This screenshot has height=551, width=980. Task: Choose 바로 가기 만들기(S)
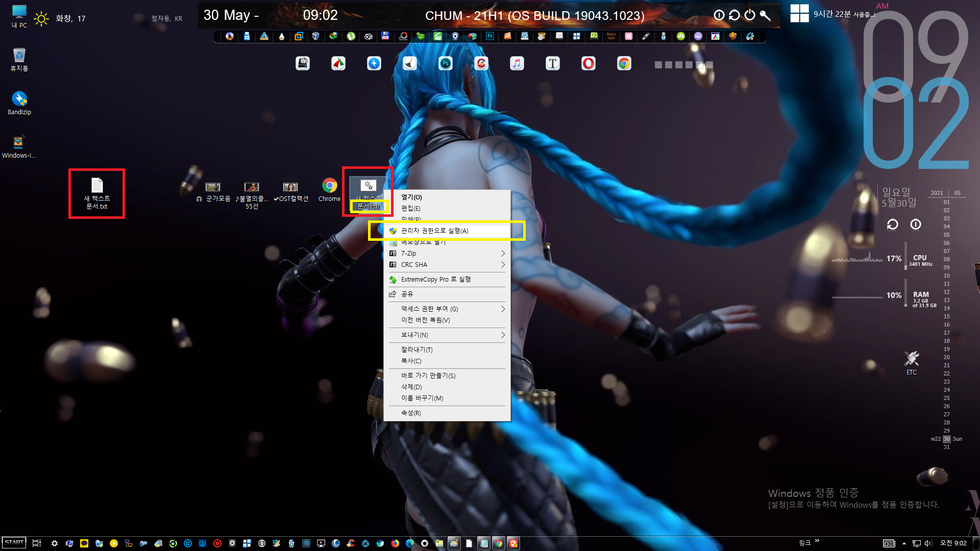pyautogui.click(x=447, y=376)
